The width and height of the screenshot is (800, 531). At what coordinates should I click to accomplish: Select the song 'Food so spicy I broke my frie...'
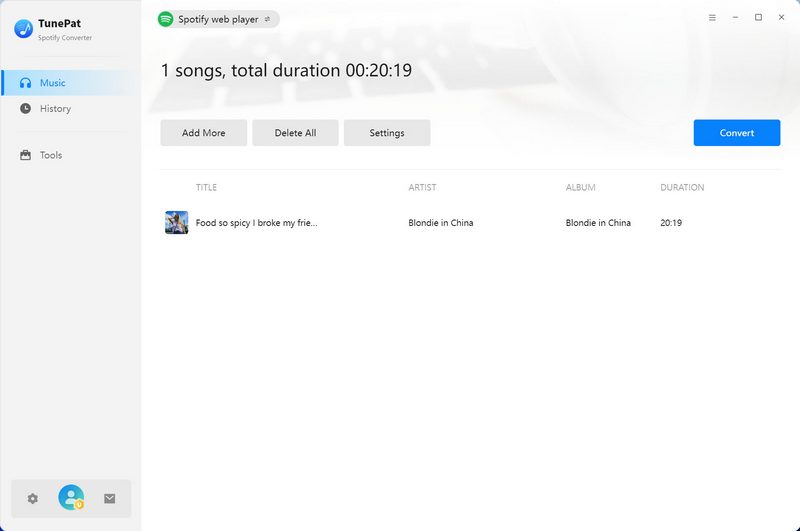(256, 223)
